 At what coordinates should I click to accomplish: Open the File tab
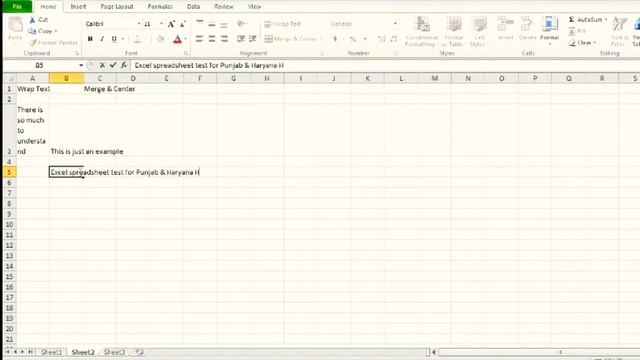17,7
